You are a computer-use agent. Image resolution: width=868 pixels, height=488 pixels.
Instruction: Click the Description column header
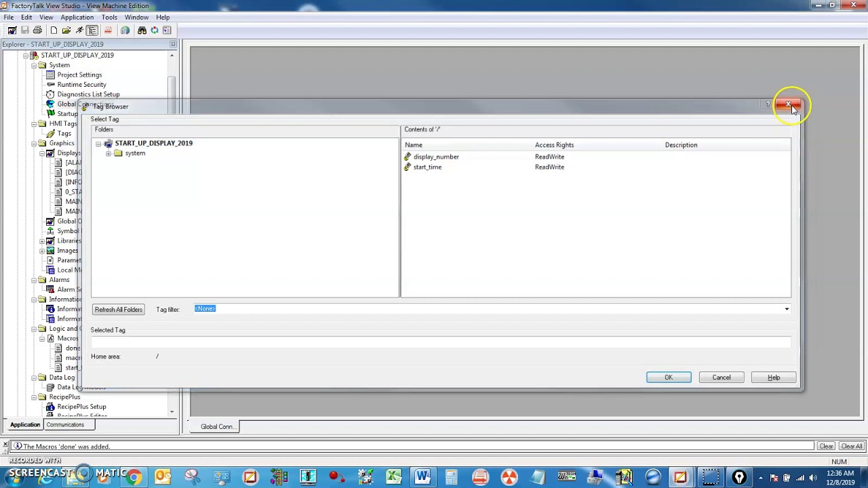coord(681,145)
